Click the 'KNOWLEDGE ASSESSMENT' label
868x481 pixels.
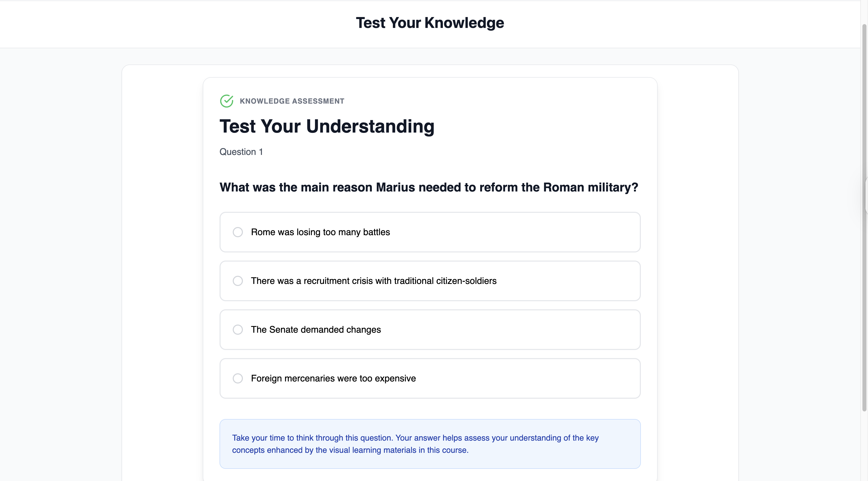[292, 101]
